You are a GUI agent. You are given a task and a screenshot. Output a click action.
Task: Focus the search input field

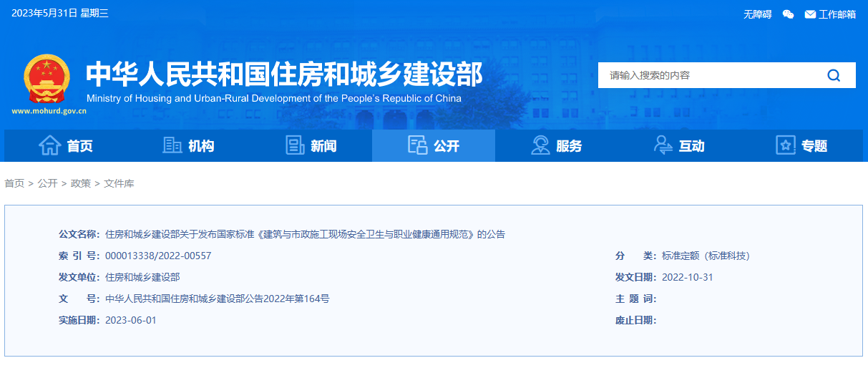pos(708,75)
